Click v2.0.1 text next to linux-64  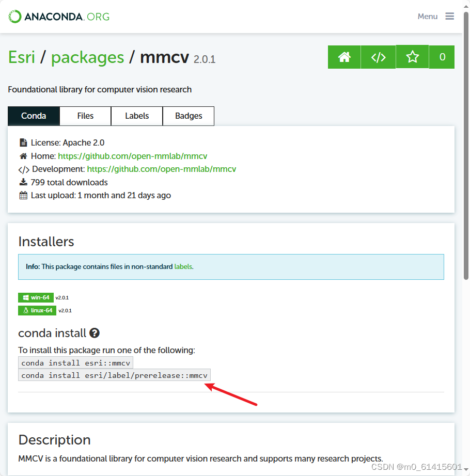65,311
